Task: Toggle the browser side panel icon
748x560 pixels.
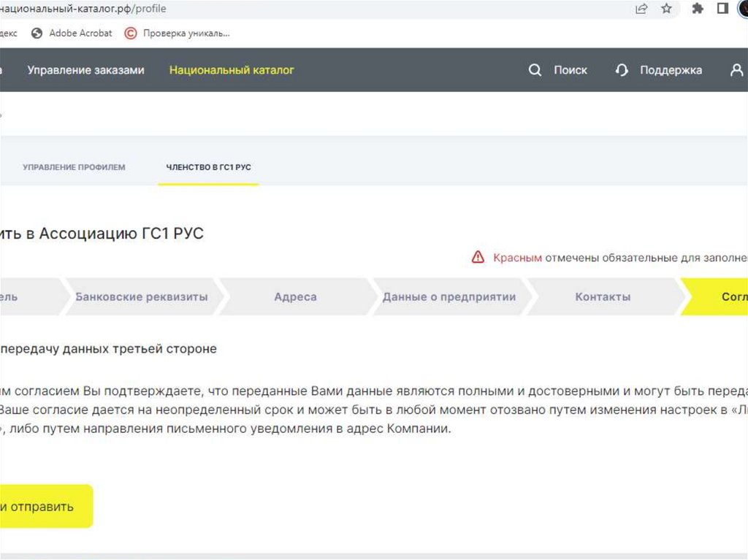Action: coord(722,9)
